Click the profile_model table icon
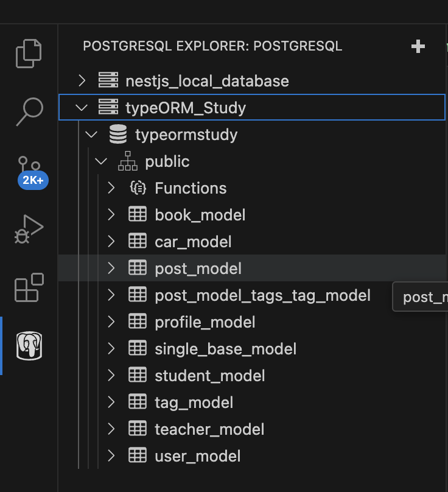Screen dimensions: 448x492 pyautogui.click(x=138, y=322)
